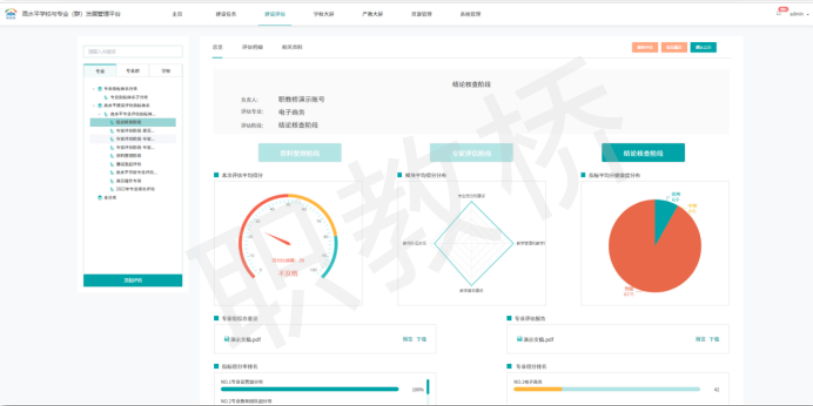
Task: Click the indicator ranking list scrollbar
Action: pyautogui.click(x=428, y=387)
